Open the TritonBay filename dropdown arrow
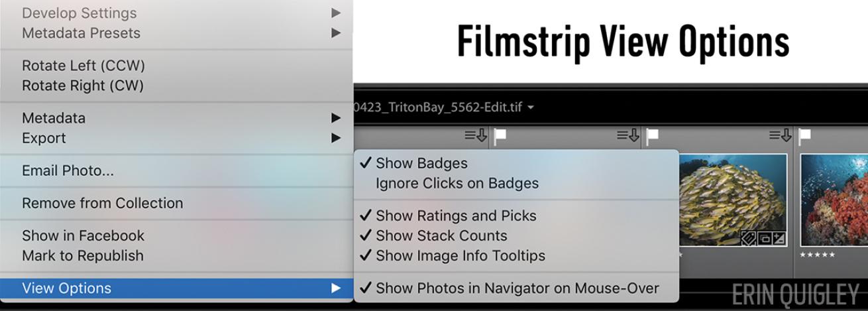The height and width of the screenshot is (311, 868). [531, 107]
